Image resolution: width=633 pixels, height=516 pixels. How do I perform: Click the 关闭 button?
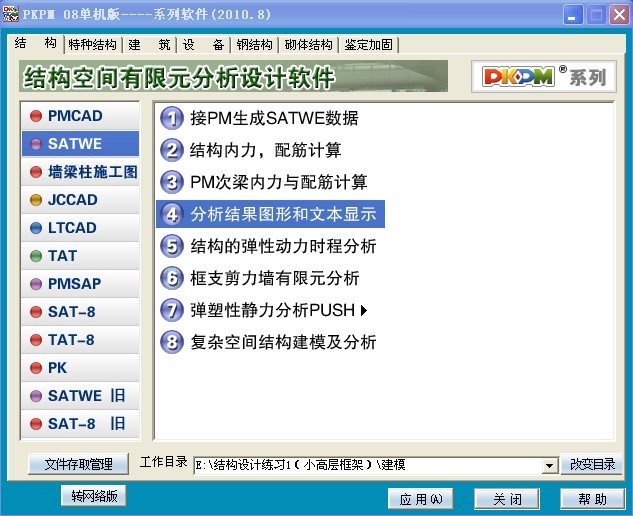pos(507,499)
